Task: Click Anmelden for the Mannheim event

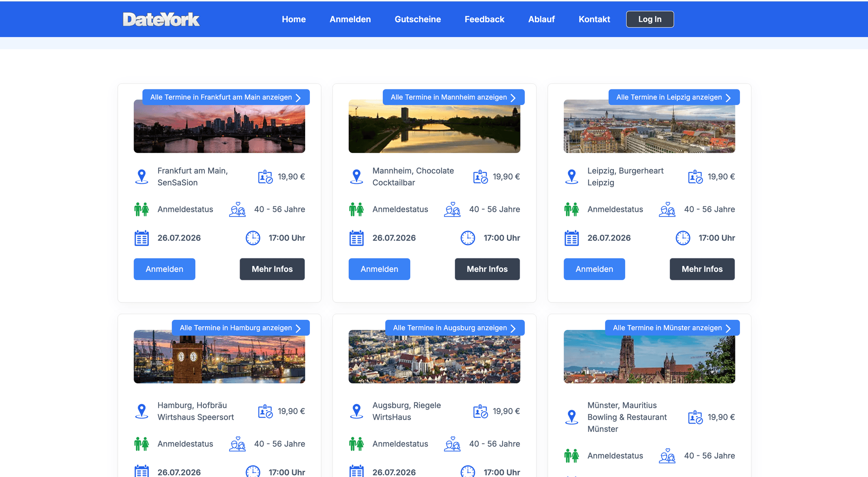Action: (x=379, y=269)
